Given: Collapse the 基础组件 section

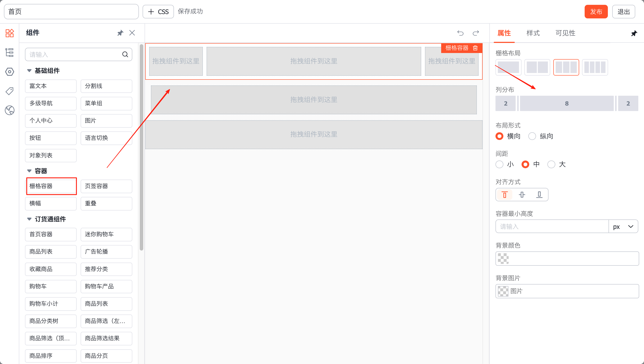Looking at the screenshot, I should (x=29, y=71).
